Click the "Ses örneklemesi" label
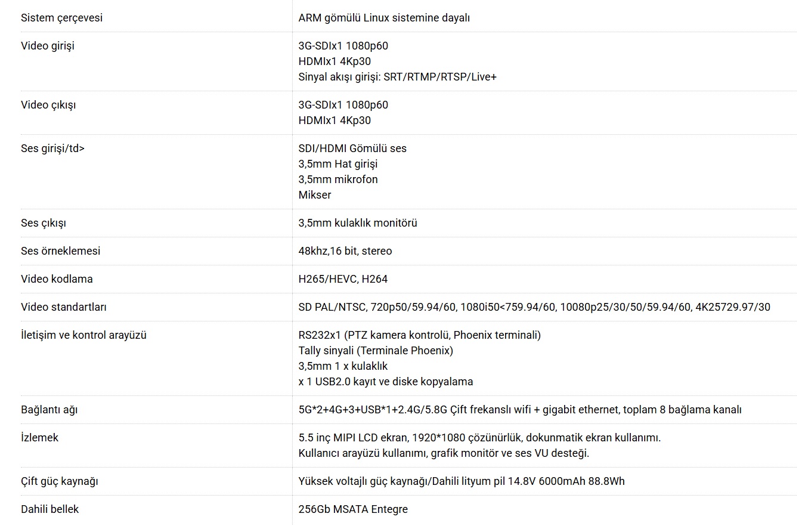Screen dimensions: 805x532 point(60,251)
